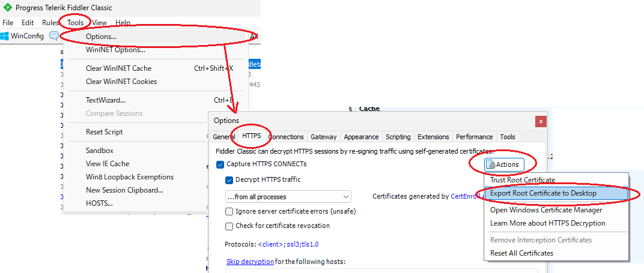Switch to the HTTPS tab
Image resolution: width=644 pixels, height=273 pixels.
point(251,136)
